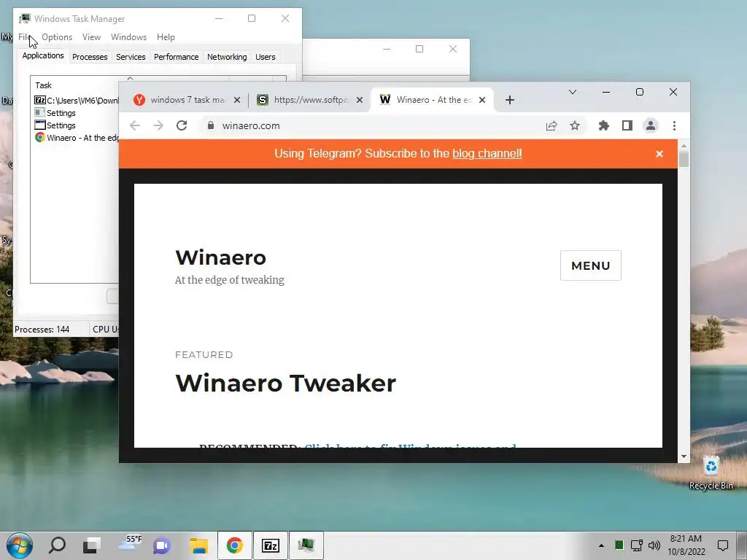Click the taskbar clock showing 8:21 AM
This screenshot has width=747, height=560.
(686, 545)
